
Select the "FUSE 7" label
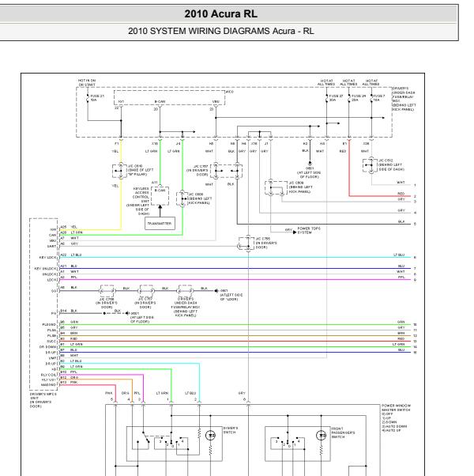[x=378, y=98]
